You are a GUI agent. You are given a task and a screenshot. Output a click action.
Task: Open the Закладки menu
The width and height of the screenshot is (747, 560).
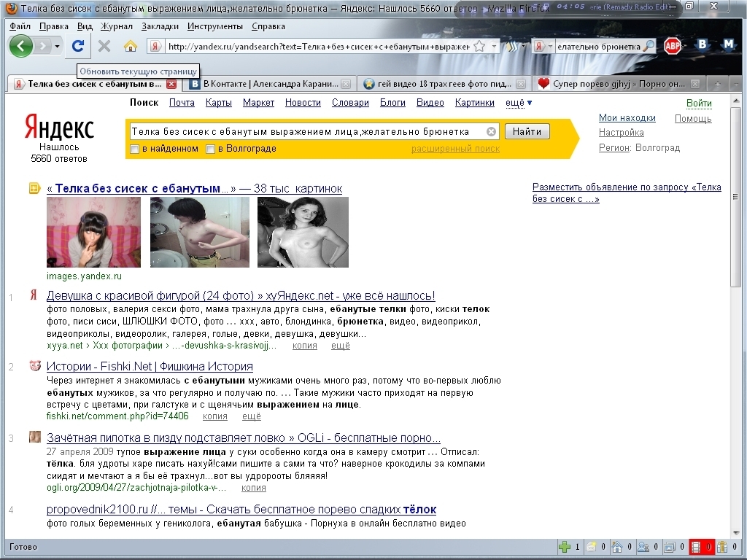tap(160, 26)
